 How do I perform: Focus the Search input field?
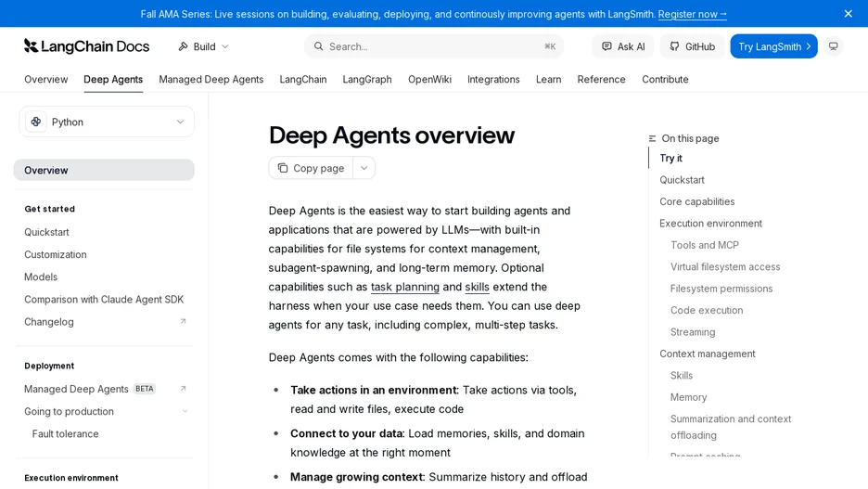click(433, 46)
